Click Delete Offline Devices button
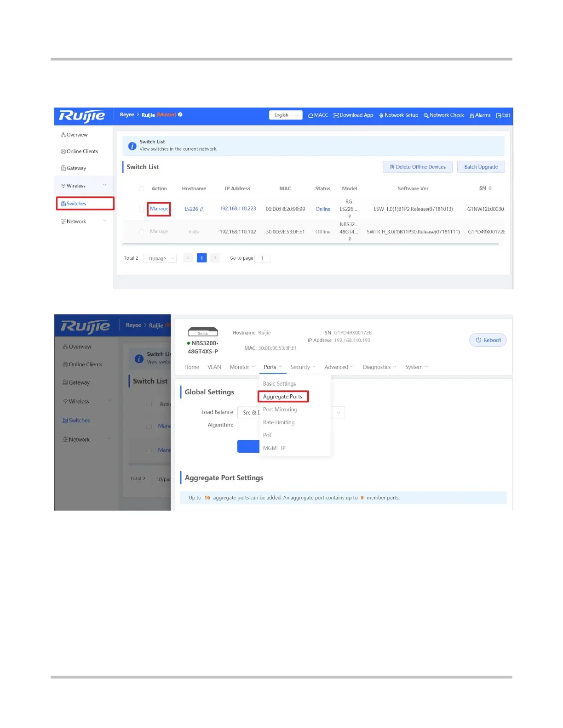Image resolution: width=563 pixels, height=728 pixels. point(418,167)
